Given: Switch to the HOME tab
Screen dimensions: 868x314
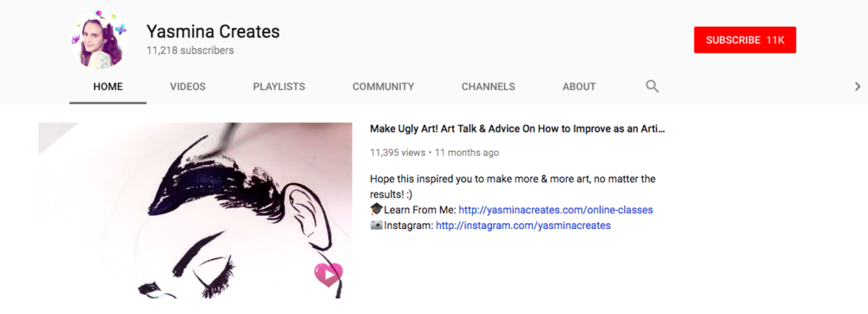Looking at the screenshot, I should point(108,87).
